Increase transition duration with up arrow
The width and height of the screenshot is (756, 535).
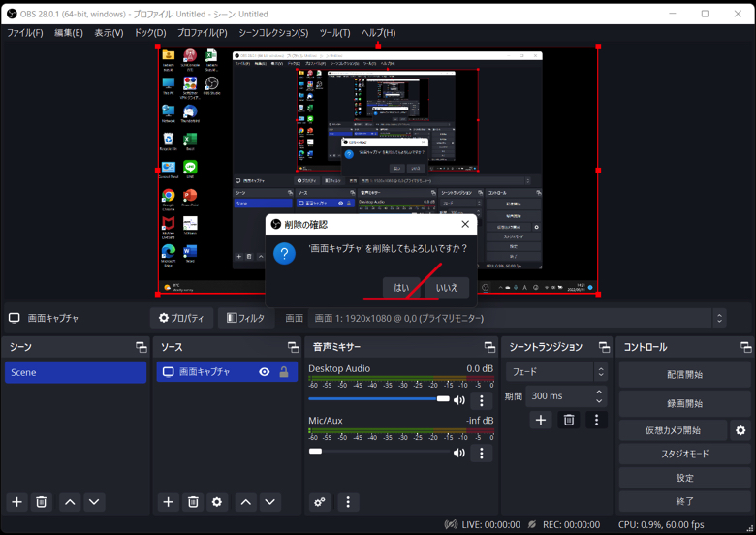pos(599,392)
